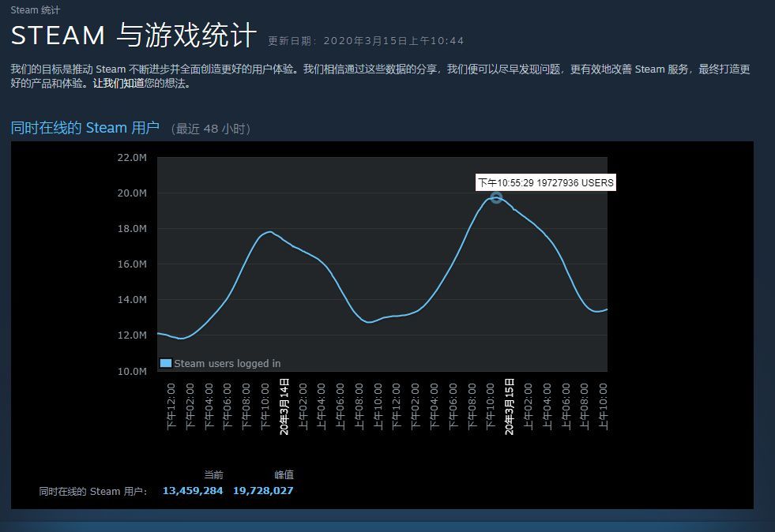Click the highlighted peak data point circle on the chart
775x532 pixels.
(x=496, y=197)
